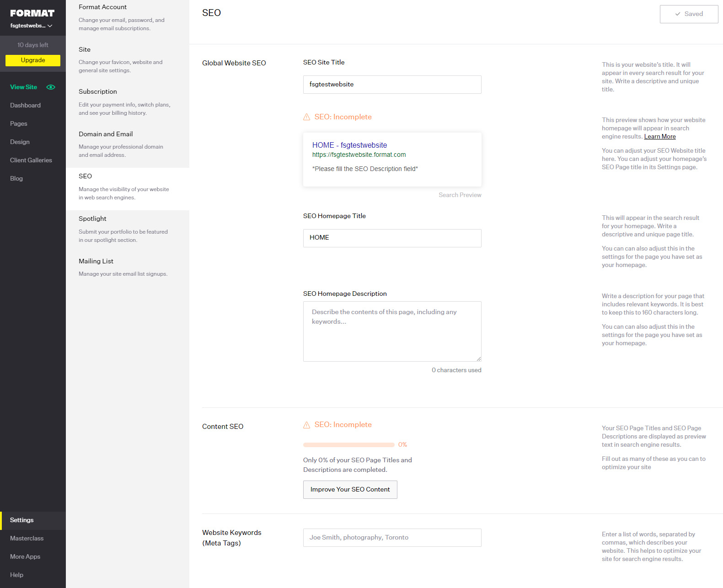Image resolution: width=723 pixels, height=588 pixels.
Task: Click the Website Keywords input field
Action: pos(392,538)
